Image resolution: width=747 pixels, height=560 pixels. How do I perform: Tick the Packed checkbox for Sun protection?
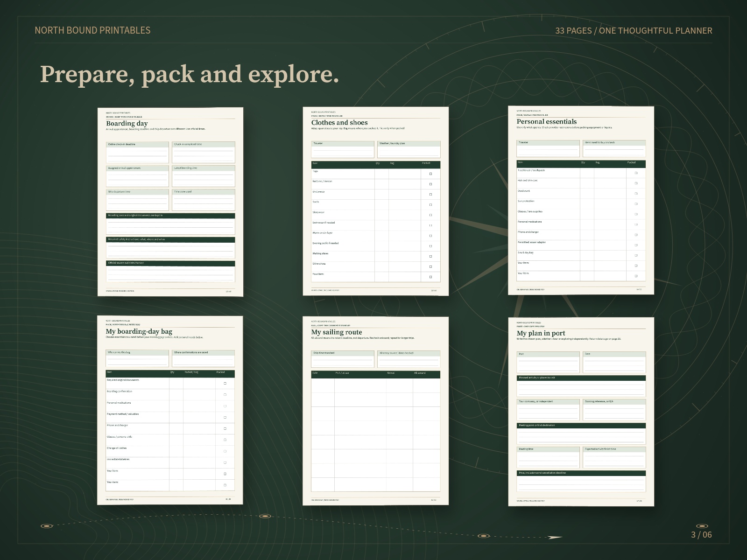pos(636,203)
